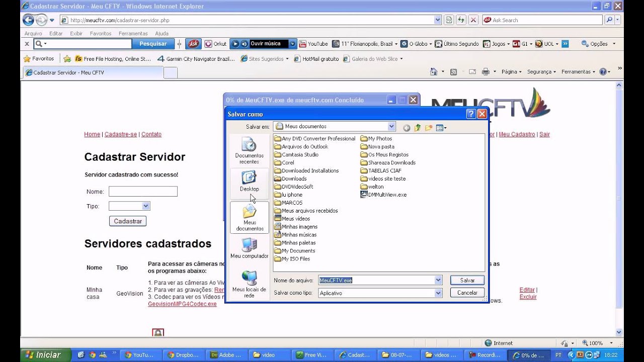Open Documentos recentes in places bar
Image resolution: width=644 pixels, height=362 pixels.
pos(249,151)
